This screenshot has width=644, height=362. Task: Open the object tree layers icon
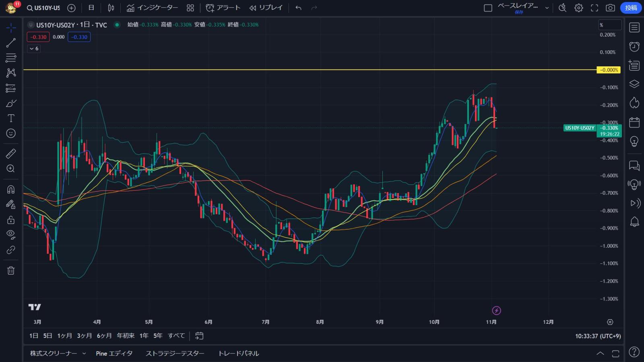[x=634, y=84]
